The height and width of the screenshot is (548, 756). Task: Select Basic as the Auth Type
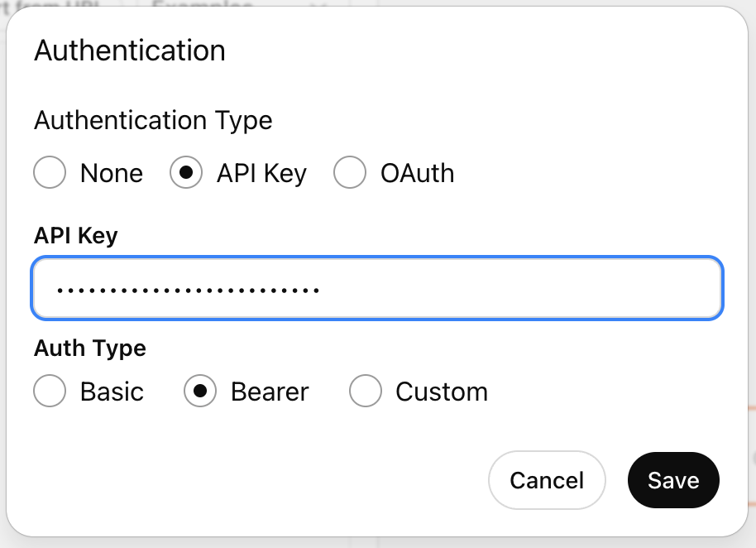(x=50, y=392)
